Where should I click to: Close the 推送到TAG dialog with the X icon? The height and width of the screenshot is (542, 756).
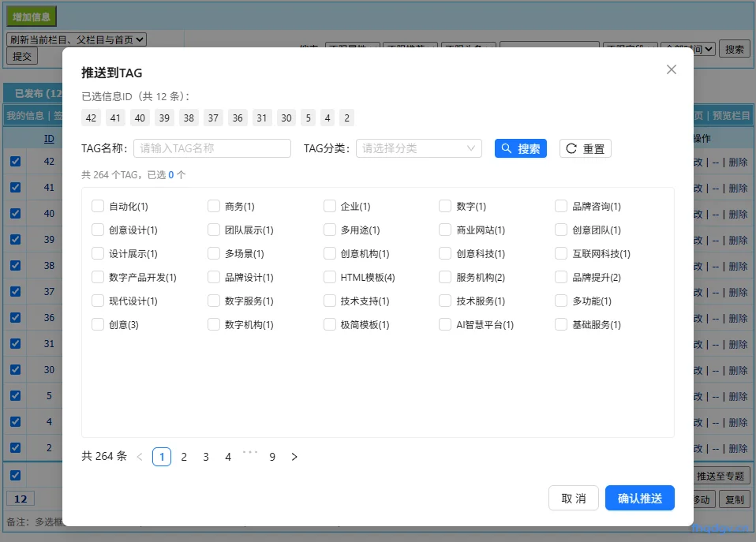[671, 69]
